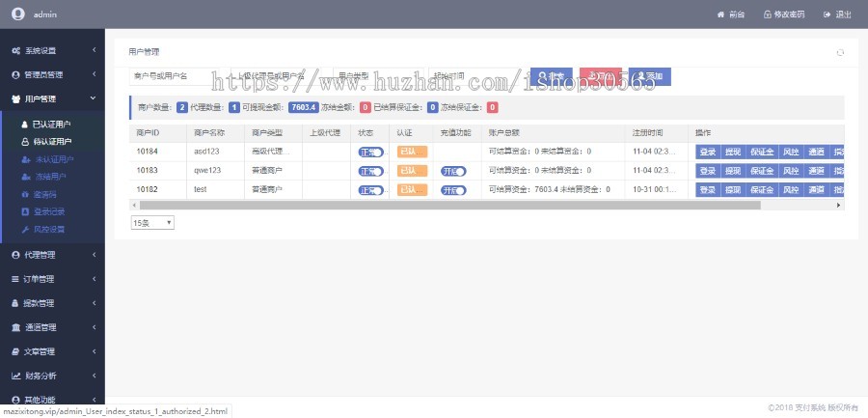Image resolution: width=868 pixels, height=418 pixels.
Task: Click 登录 button for asd123 row
Action: (x=708, y=153)
